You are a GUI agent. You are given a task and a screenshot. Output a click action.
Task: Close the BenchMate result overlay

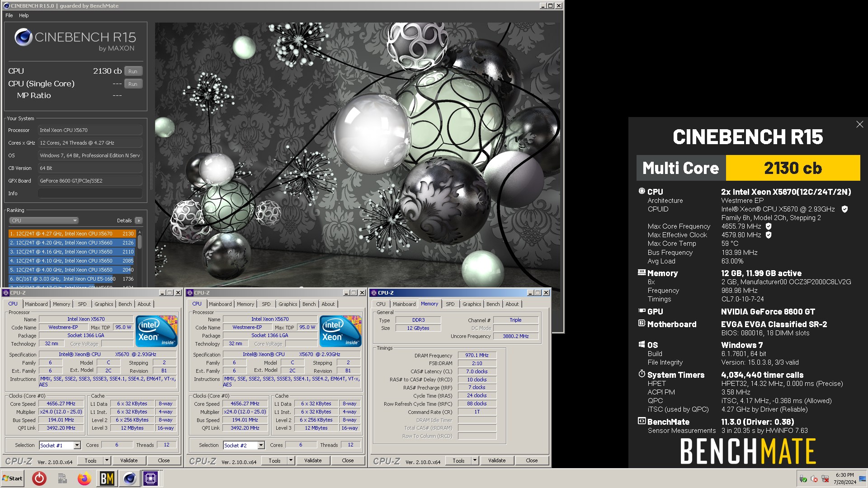point(859,124)
